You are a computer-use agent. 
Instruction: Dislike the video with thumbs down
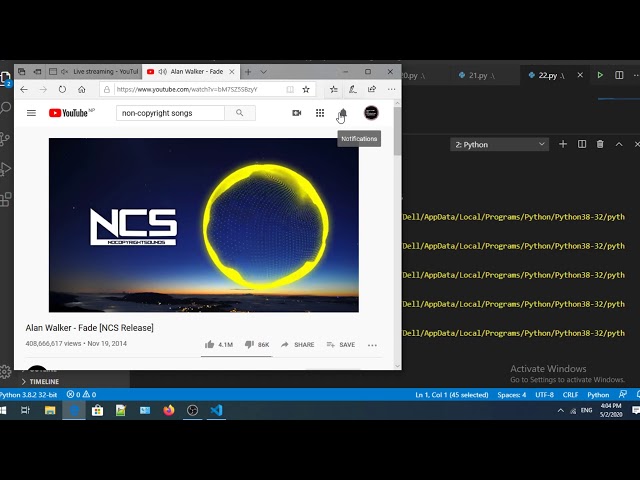[257, 344]
